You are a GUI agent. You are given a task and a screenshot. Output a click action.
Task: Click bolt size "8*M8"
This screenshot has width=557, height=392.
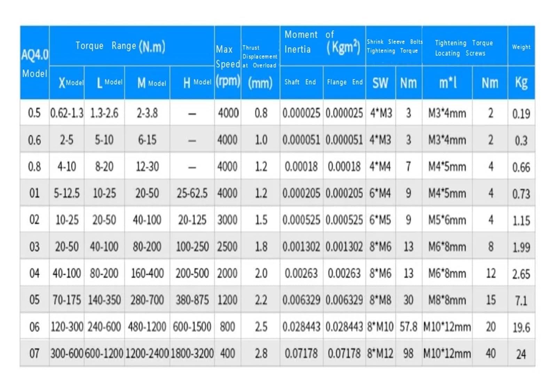click(380, 300)
